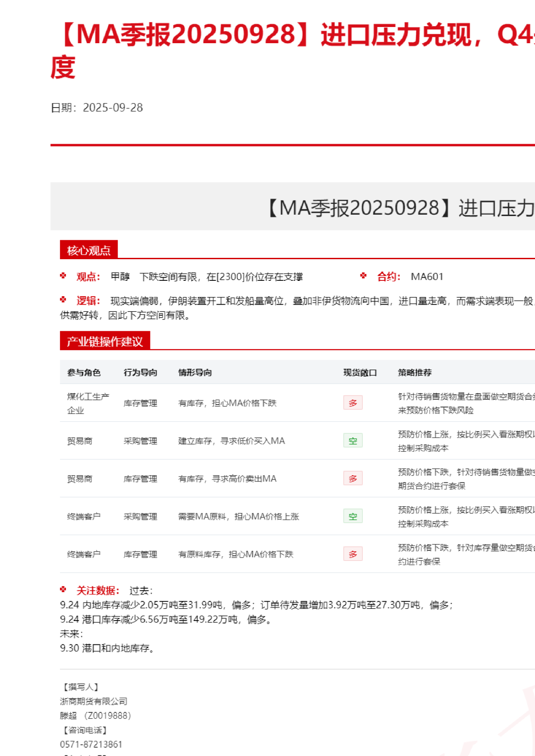Click the 空 badge for 建立库存，寻求低价买入MA
Screen dimensions: 535x756
pos(353,441)
